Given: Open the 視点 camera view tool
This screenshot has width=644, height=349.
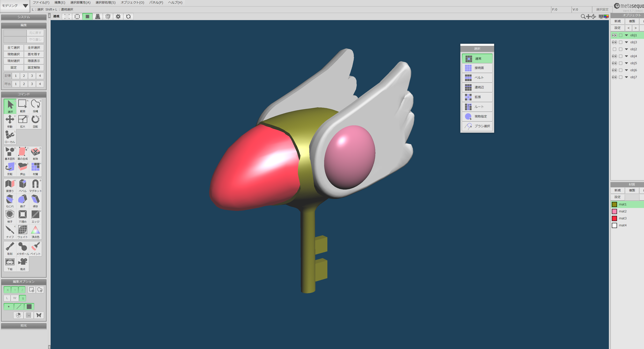Looking at the screenshot, I should point(23,264).
